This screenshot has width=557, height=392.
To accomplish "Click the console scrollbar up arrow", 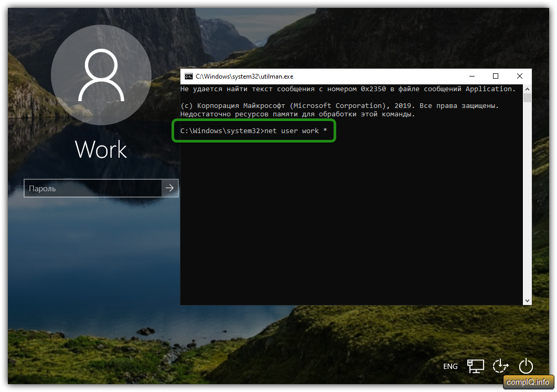I will pos(527,89).
